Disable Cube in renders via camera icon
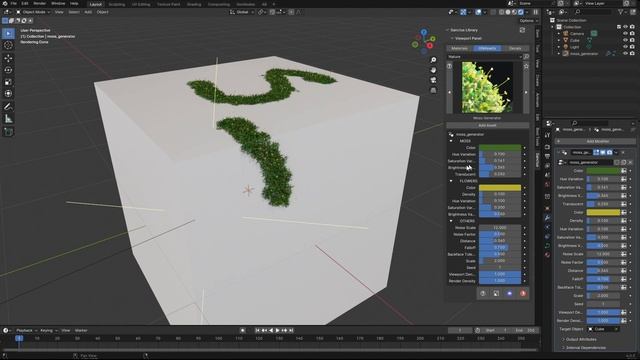This screenshot has height=360, width=640. [x=632, y=40]
